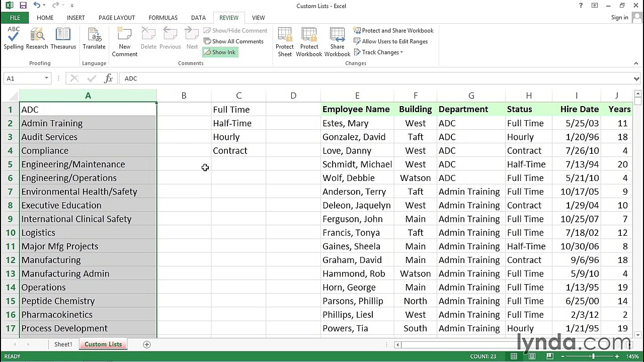
Task: Select cell Gonzalez, David
Action: tap(357, 137)
